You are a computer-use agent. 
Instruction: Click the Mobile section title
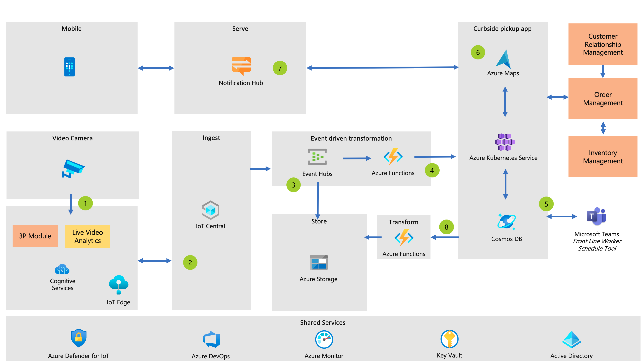pyautogui.click(x=72, y=28)
